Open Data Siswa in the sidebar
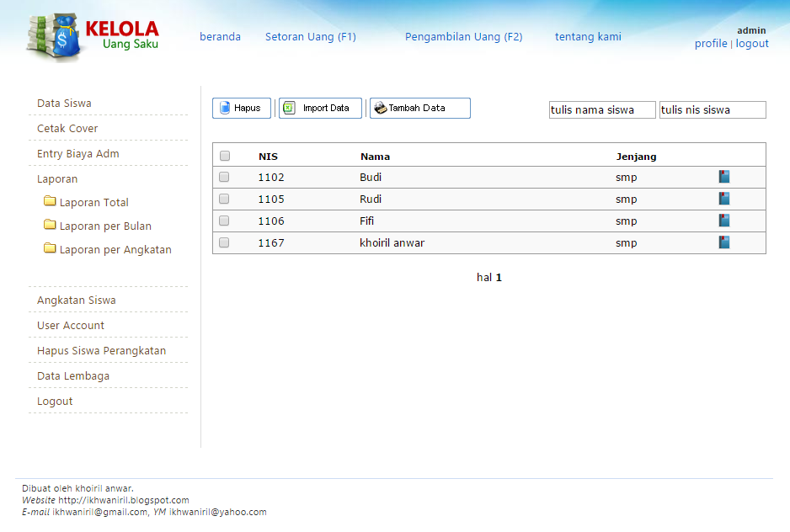The image size is (790, 532). pos(64,104)
